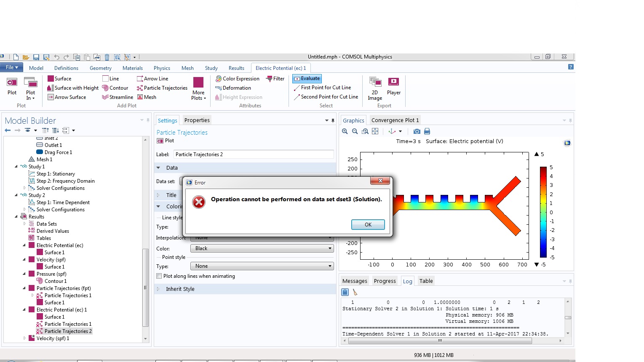Viewport: 644px width, 362px height.
Task: Click the Contour plot icon
Action: click(x=105, y=88)
